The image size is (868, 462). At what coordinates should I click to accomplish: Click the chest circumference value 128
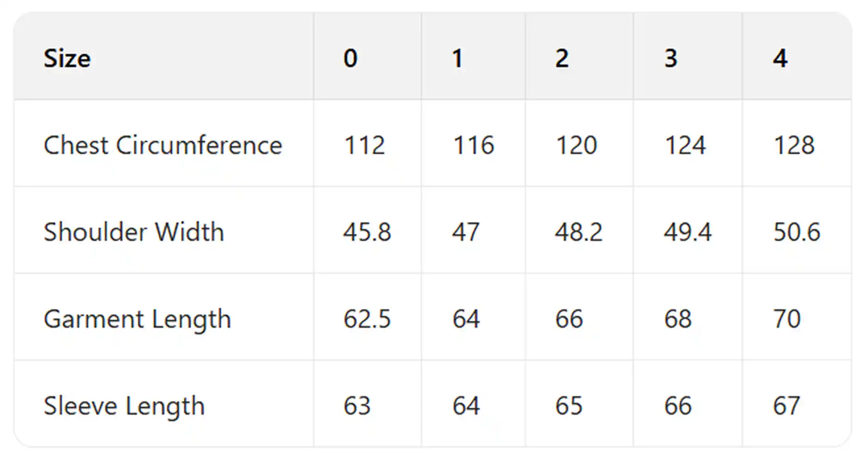click(794, 145)
